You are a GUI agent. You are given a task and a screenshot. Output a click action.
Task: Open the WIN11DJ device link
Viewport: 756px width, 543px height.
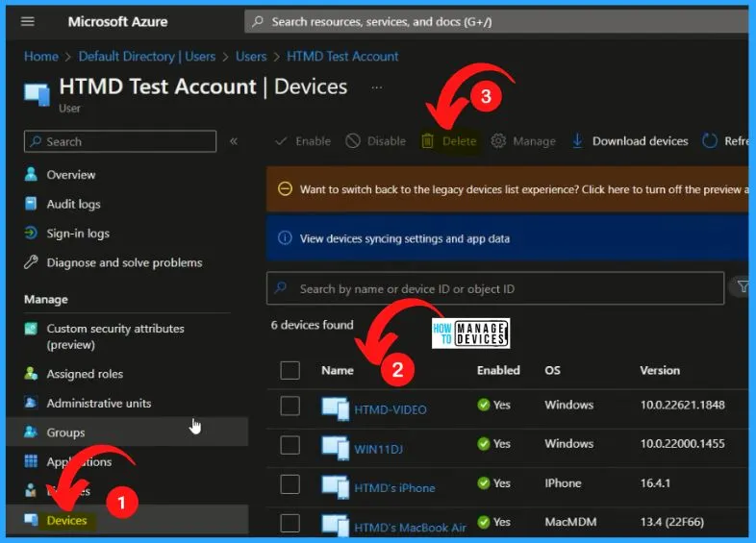pos(379,449)
